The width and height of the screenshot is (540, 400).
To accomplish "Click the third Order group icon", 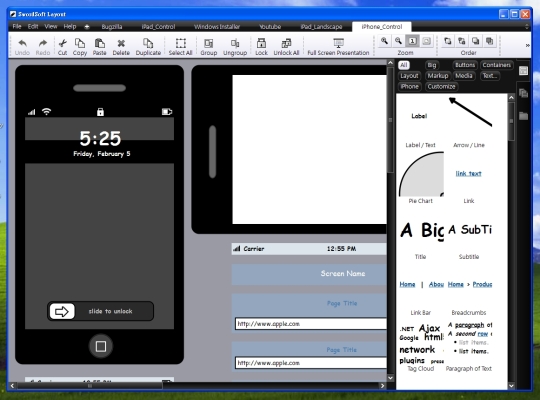I will (475, 41).
